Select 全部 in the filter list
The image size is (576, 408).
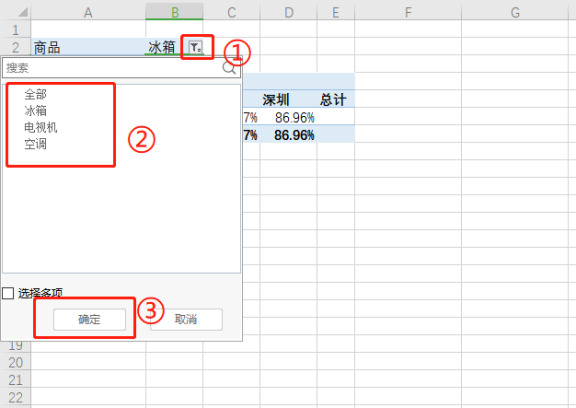coord(35,94)
